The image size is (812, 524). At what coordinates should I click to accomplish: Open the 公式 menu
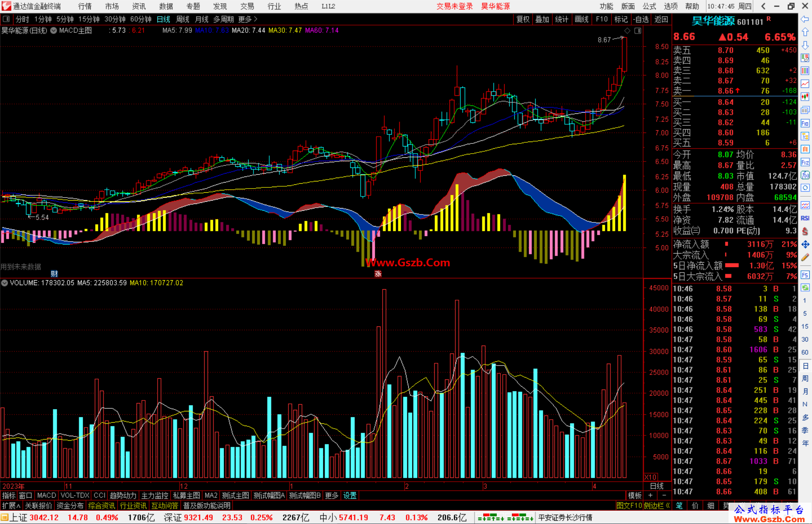point(649,6)
